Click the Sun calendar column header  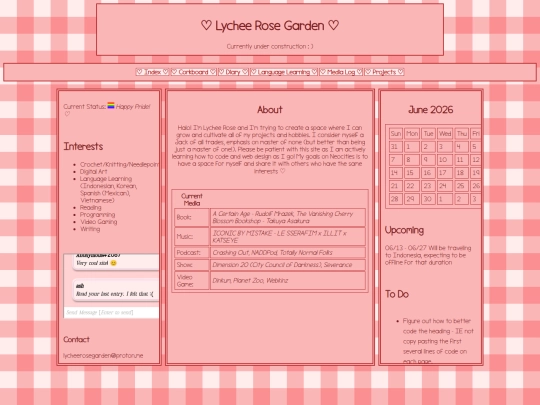396,134
